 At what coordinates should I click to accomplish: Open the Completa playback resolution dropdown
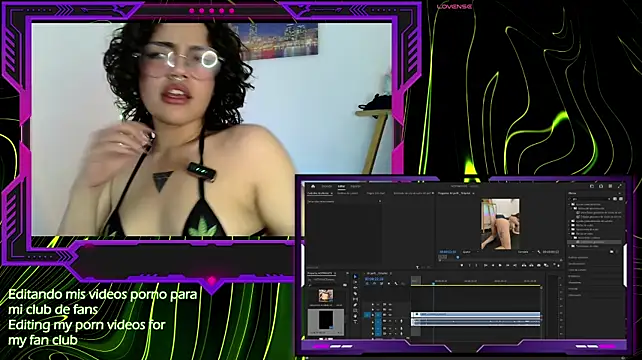pyautogui.click(x=525, y=252)
